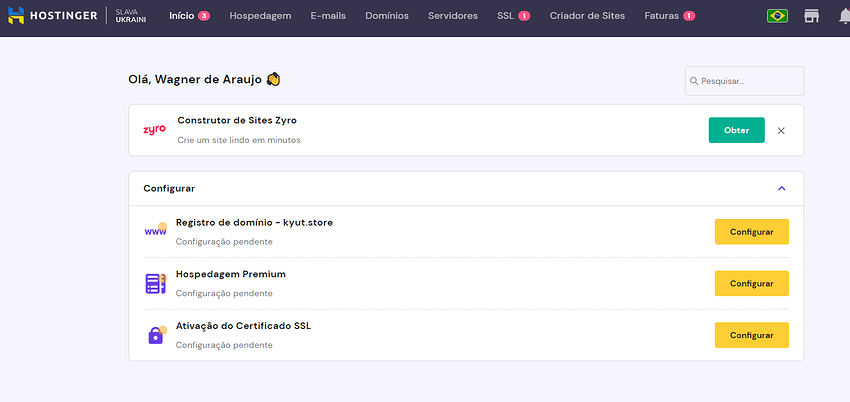
Task: Dismiss the Zyro site builder banner
Action: pyautogui.click(x=781, y=131)
